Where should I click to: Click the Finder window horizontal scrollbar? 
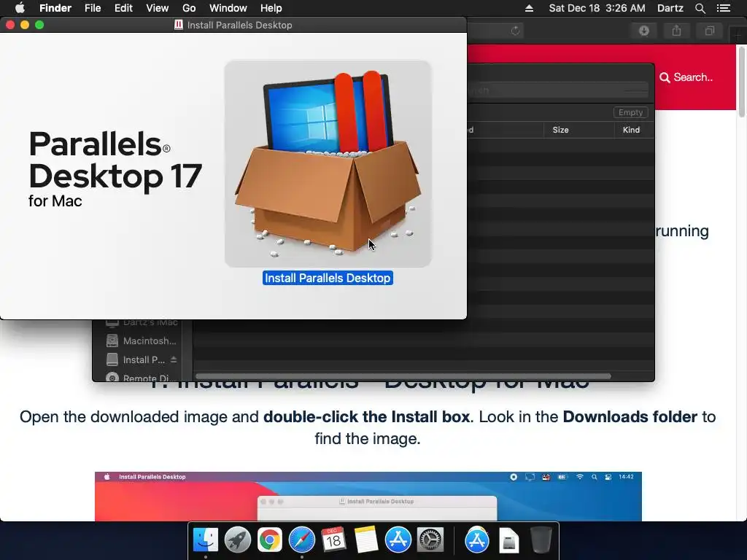point(403,376)
